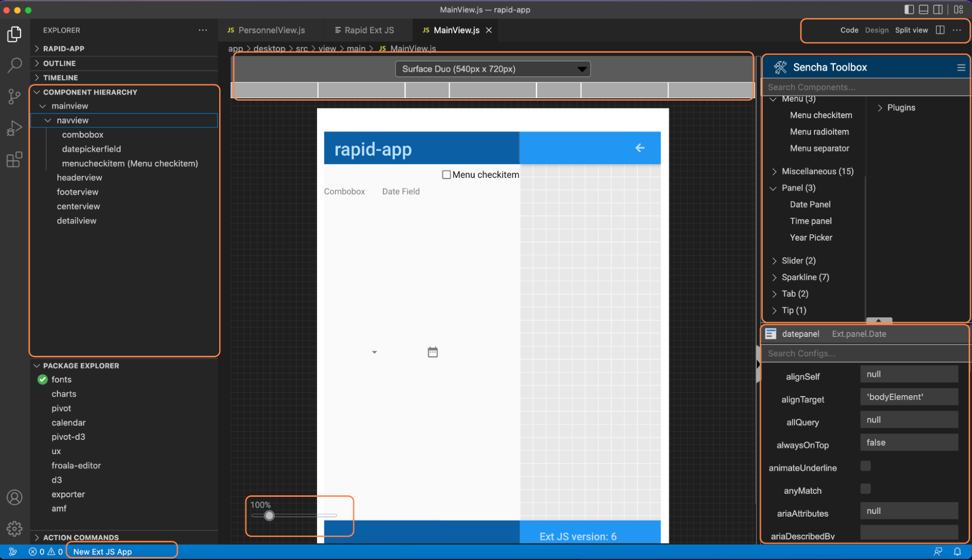This screenshot has height=560, width=972.
Task: Click the feedback icon in status bar
Action: [x=938, y=552]
